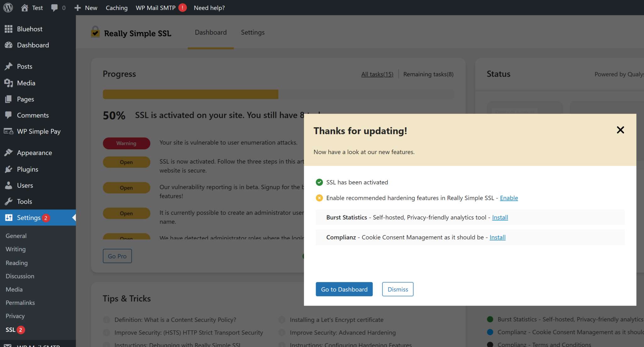This screenshot has width=644, height=347.
Task: Click the Pages icon in sidebar
Action: (x=8, y=99)
